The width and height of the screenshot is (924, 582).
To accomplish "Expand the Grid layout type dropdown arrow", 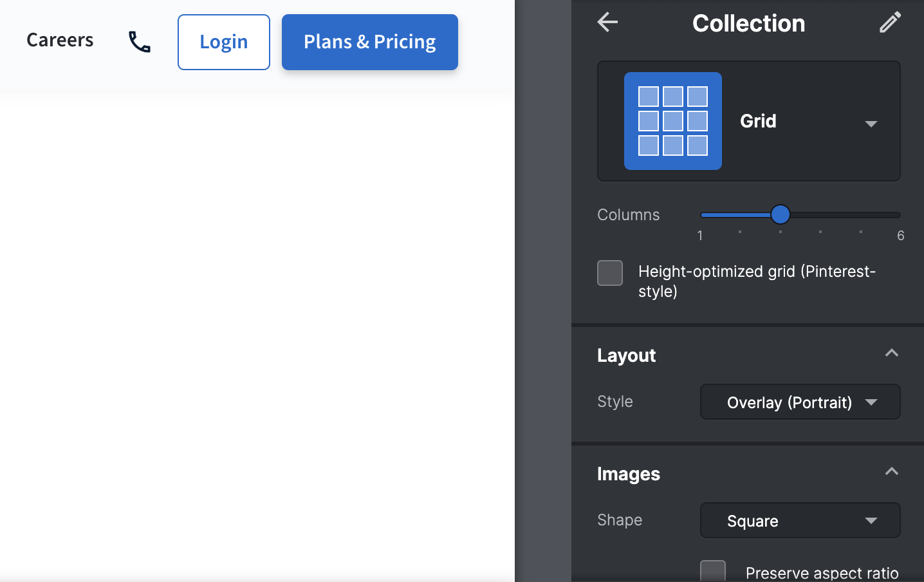I will [x=872, y=124].
